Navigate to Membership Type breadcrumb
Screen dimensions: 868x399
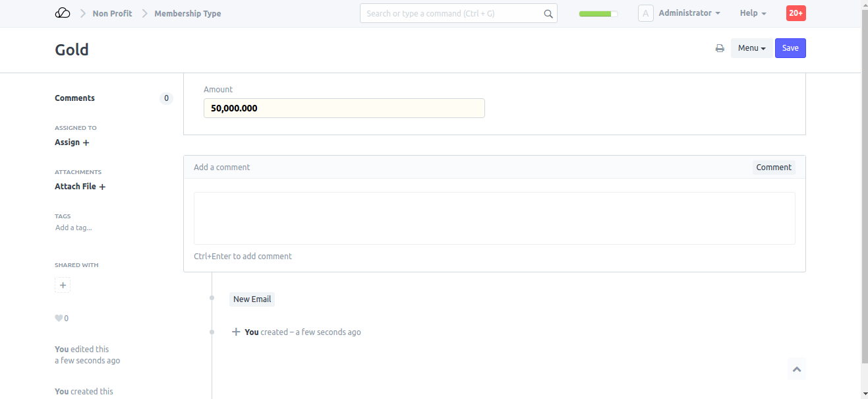coord(187,13)
